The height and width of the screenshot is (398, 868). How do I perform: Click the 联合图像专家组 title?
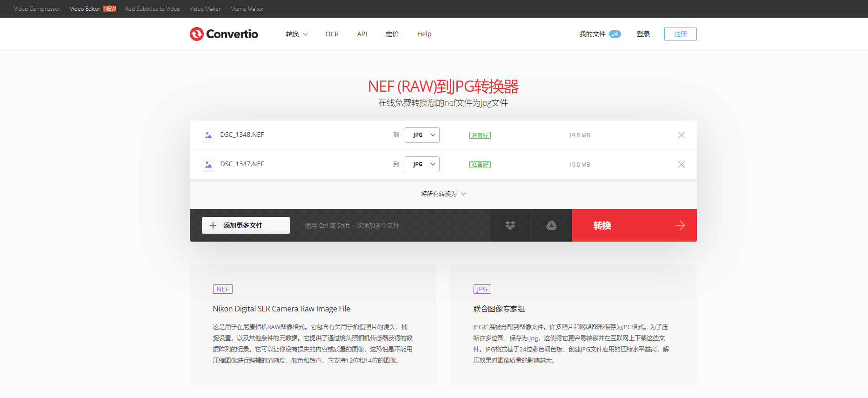coord(499,309)
